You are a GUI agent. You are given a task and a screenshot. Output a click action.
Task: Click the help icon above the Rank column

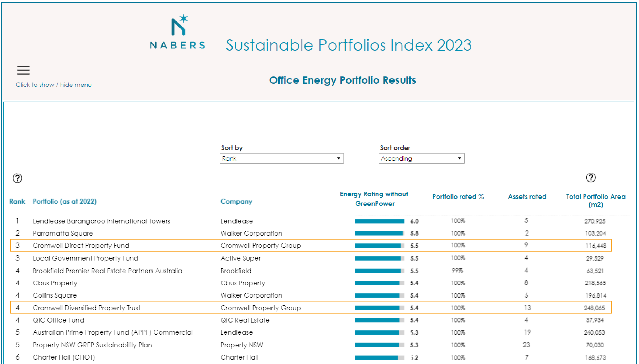pyautogui.click(x=17, y=178)
